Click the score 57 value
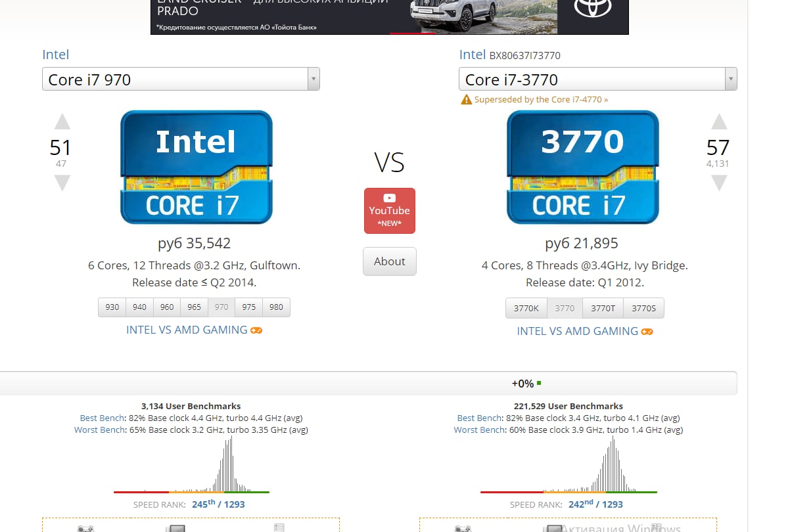The height and width of the screenshot is (532, 790). point(718,148)
